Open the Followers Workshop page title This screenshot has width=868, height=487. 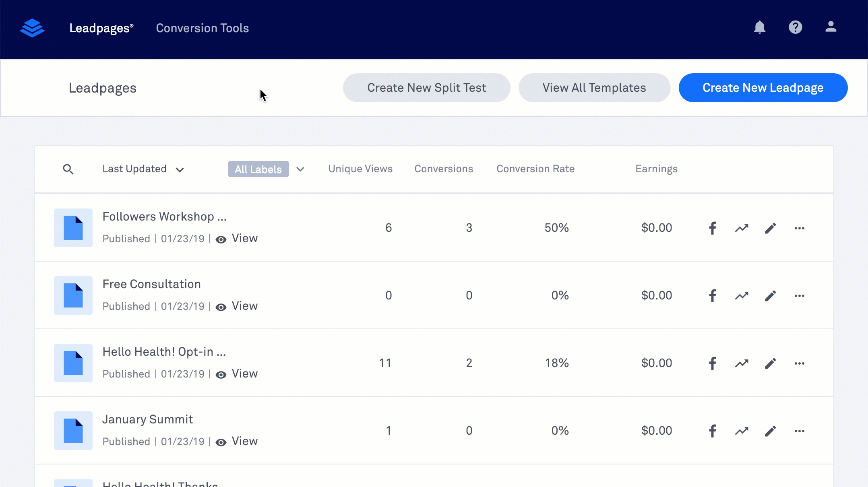pos(164,217)
